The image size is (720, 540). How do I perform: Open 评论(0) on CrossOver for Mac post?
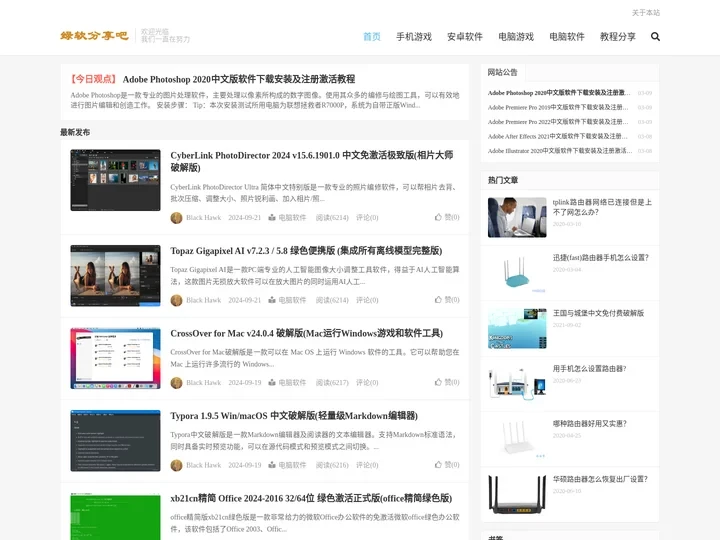[367, 382]
